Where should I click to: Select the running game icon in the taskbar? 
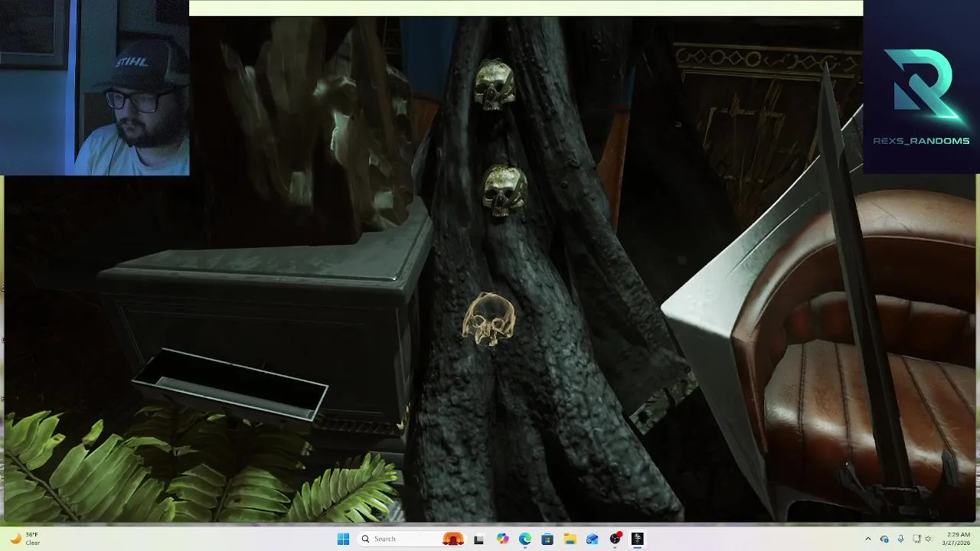(637, 539)
